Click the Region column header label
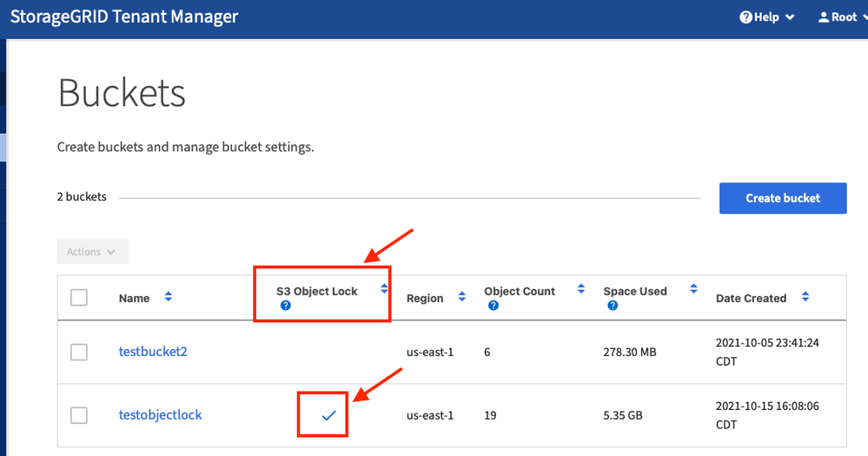Image resolution: width=868 pixels, height=456 pixels. click(x=425, y=298)
